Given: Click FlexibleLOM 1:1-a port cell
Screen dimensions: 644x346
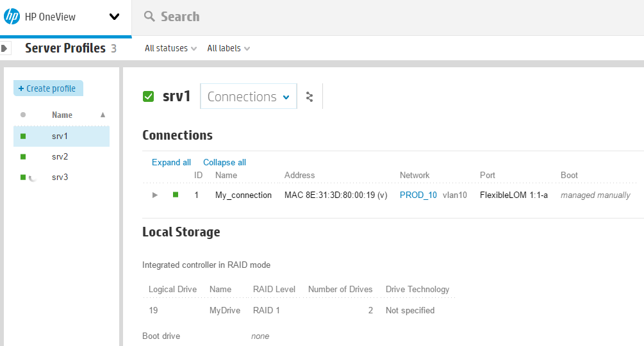Looking at the screenshot, I should (x=514, y=195).
